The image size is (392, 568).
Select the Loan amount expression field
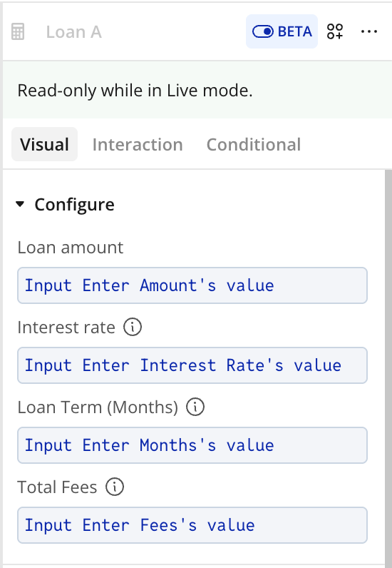tap(192, 285)
